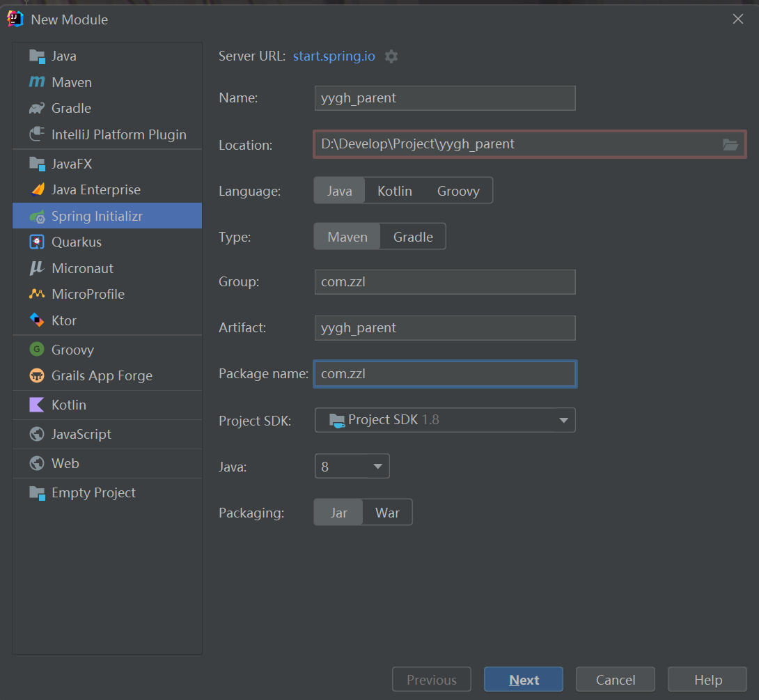Set build Type to Gradle

tap(413, 237)
